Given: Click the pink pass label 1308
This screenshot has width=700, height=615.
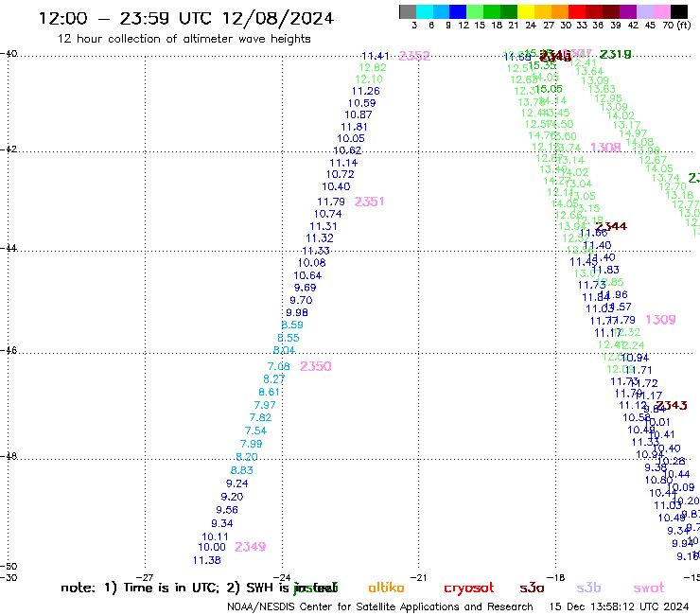Looking at the screenshot, I should pyautogui.click(x=605, y=148).
